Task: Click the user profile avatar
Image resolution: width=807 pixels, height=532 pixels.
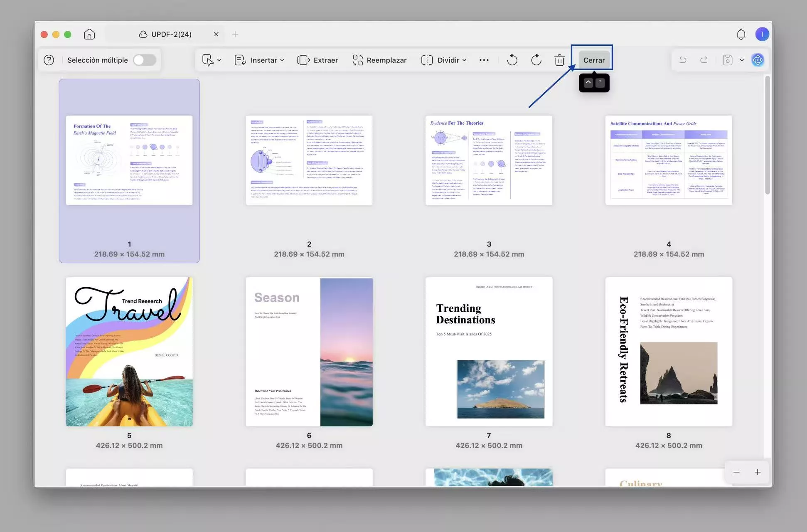Action: (762, 34)
